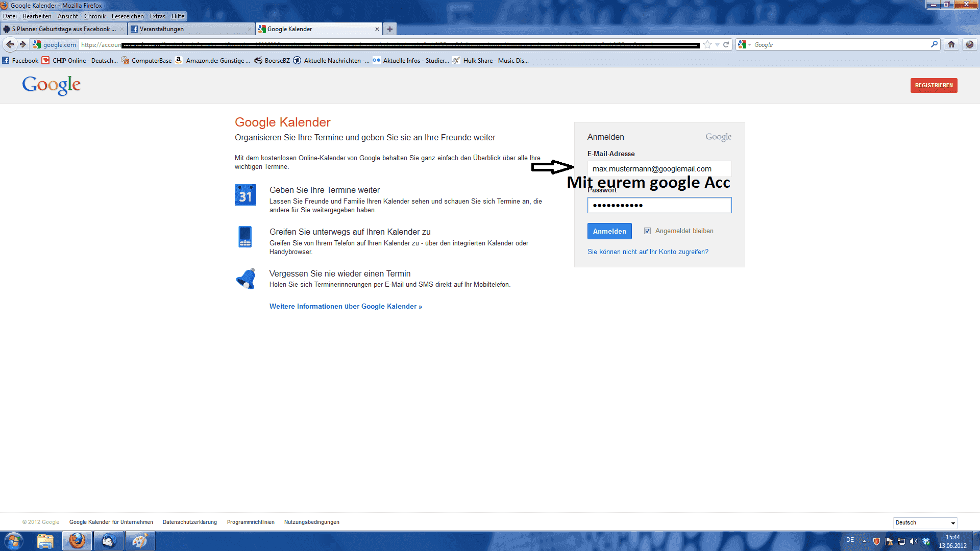
Task: Click the mobile phone calendar icon
Action: 245,237
